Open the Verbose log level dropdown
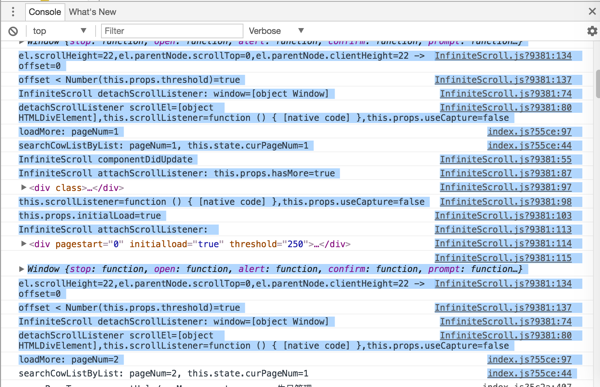The image size is (600, 387). click(x=276, y=31)
